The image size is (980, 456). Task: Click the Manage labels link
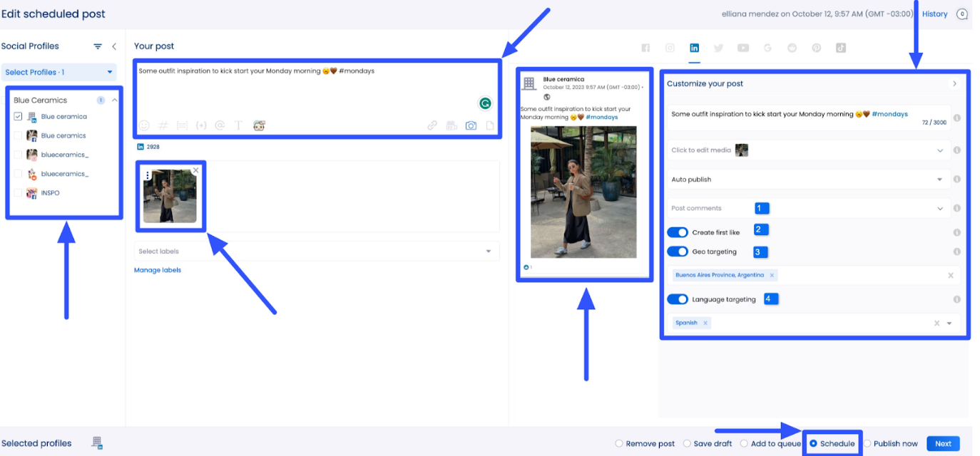point(157,269)
